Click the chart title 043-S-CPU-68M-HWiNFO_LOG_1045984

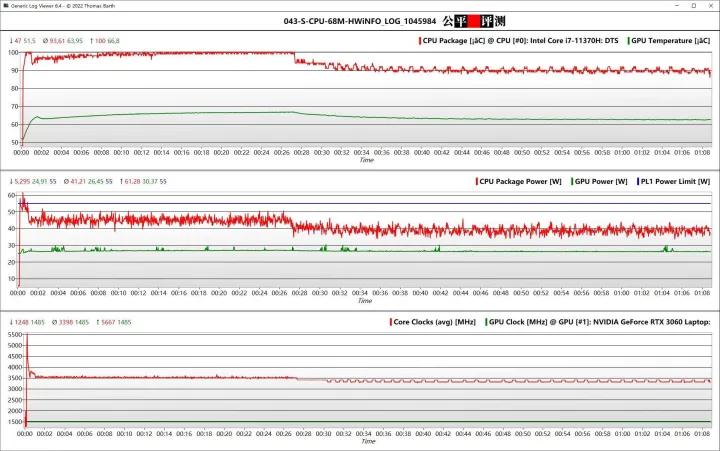tap(360, 21)
